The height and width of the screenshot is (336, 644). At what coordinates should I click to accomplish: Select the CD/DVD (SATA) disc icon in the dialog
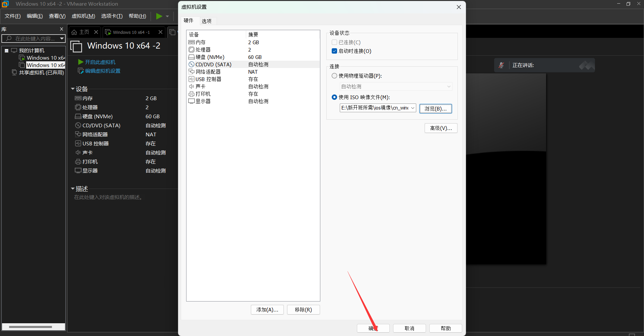pyautogui.click(x=192, y=64)
